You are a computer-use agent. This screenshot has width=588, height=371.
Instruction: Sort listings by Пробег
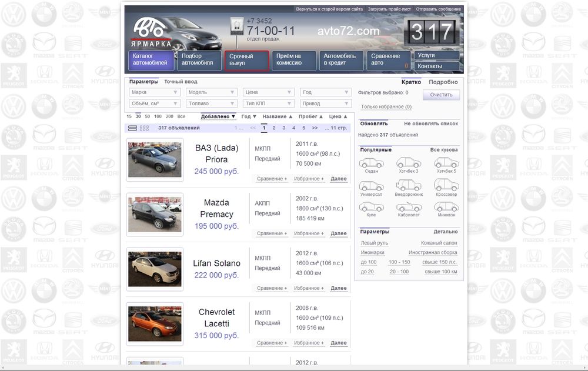(310, 116)
